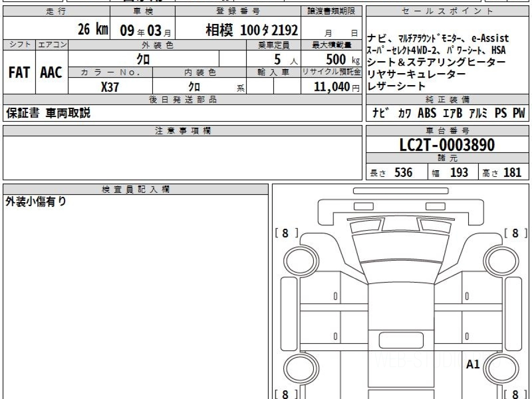Select the "FAT" shift value
Image resolution: width=532 pixels, height=399 pixels.
coord(19,73)
